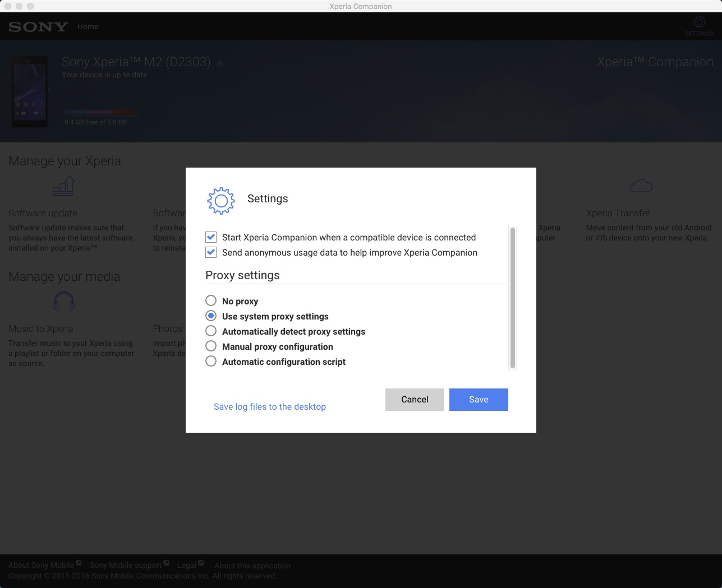Select Use system proxy settings
The height and width of the screenshot is (588, 722).
(211, 316)
